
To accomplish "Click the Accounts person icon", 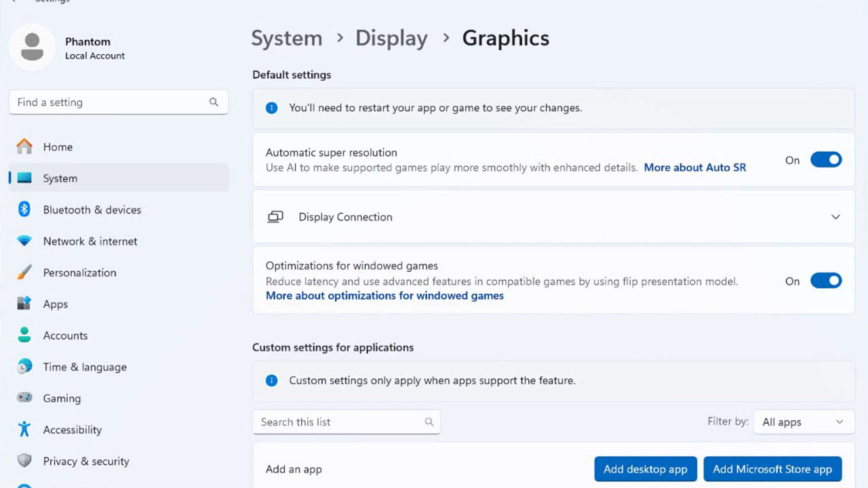I will 24,335.
